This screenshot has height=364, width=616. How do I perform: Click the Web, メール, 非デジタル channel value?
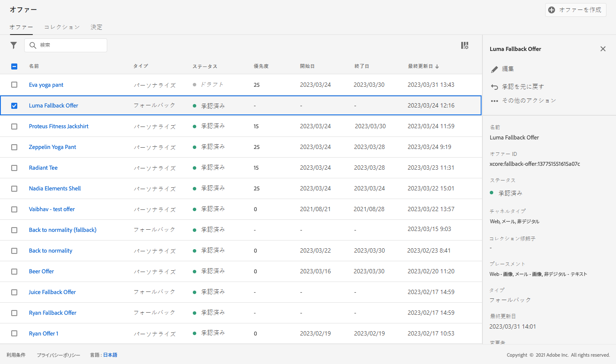tap(514, 222)
